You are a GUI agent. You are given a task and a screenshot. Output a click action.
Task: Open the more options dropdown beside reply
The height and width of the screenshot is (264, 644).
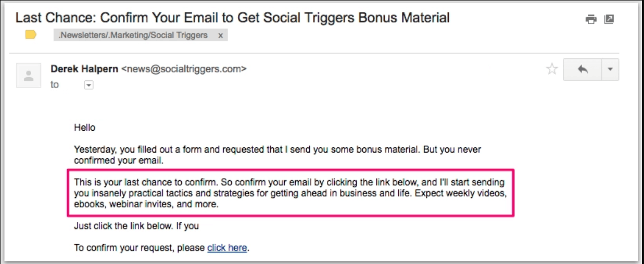tap(610, 70)
